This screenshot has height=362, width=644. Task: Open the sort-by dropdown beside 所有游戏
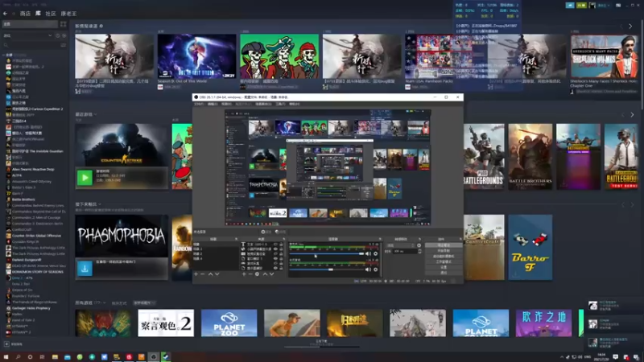click(x=144, y=303)
